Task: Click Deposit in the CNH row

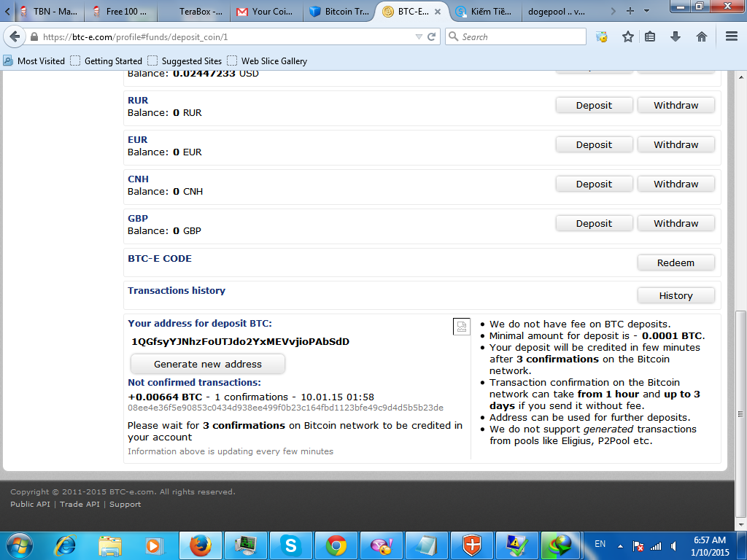Action: (x=594, y=184)
